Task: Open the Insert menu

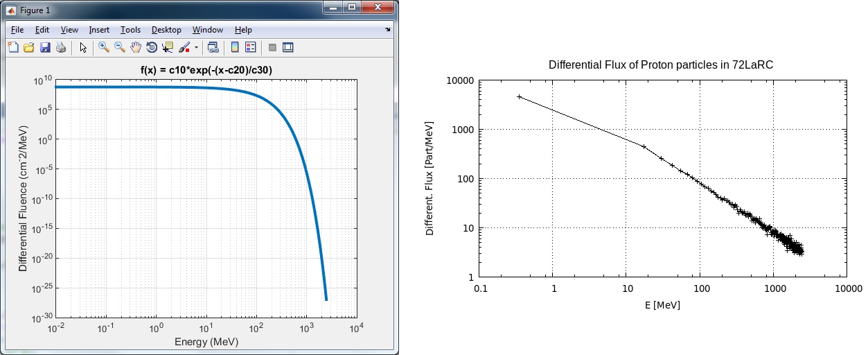Action: (x=99, y=30)
